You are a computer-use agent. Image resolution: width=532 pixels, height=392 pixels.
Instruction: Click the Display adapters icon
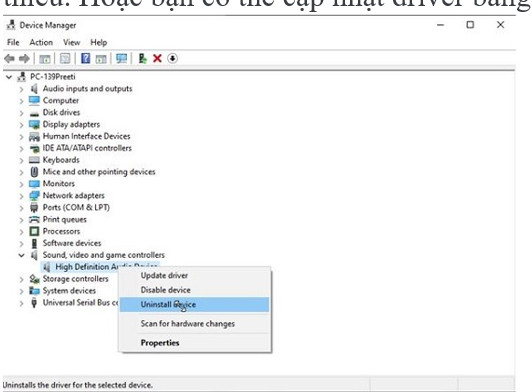(x=34, y=125)
